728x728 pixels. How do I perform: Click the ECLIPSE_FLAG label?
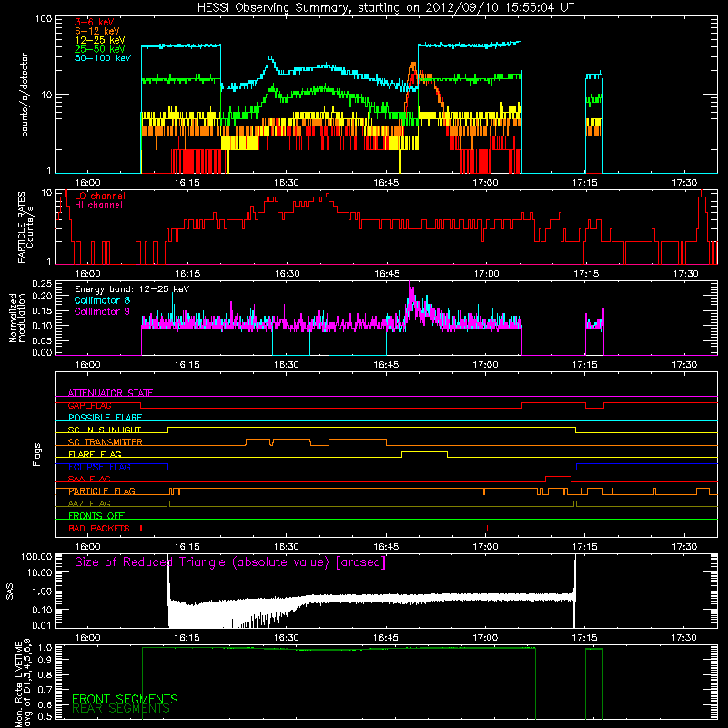click(99, 467)
